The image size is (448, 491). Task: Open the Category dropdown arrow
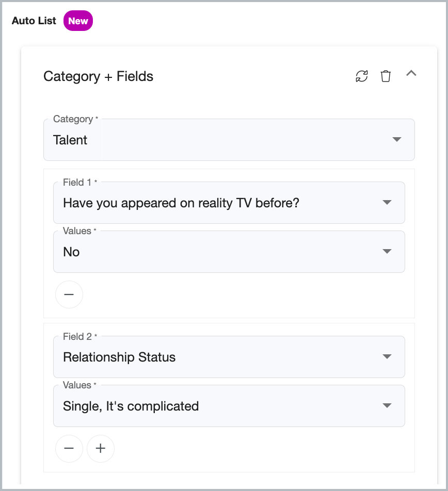[396, 139]
